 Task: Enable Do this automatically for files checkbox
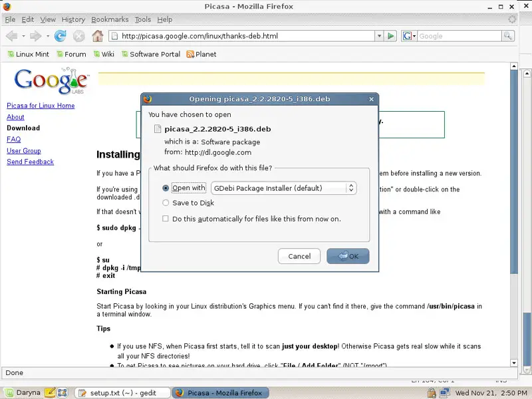[x=165, y=219]
